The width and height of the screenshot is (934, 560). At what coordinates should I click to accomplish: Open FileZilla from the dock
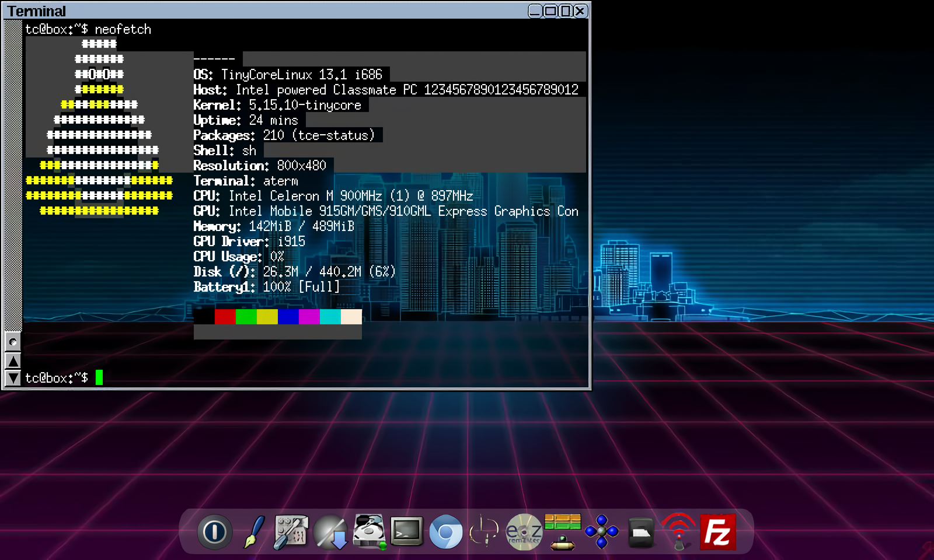719,531
